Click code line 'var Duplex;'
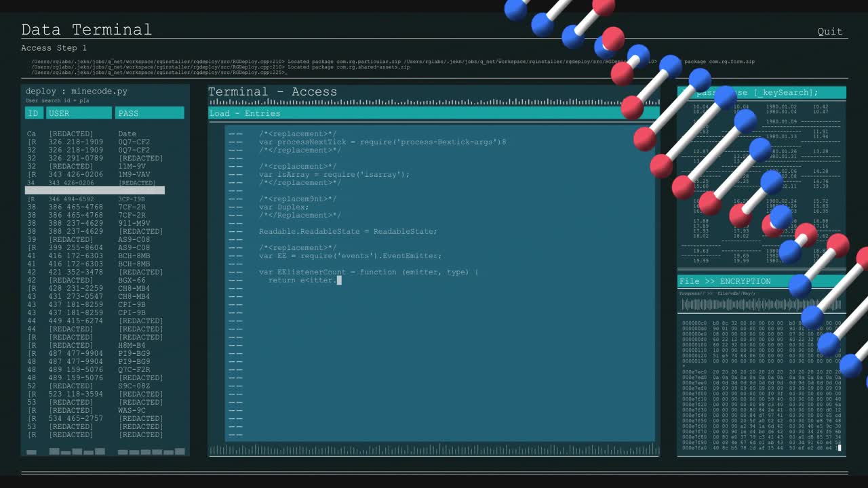 (x=283, y=207)
